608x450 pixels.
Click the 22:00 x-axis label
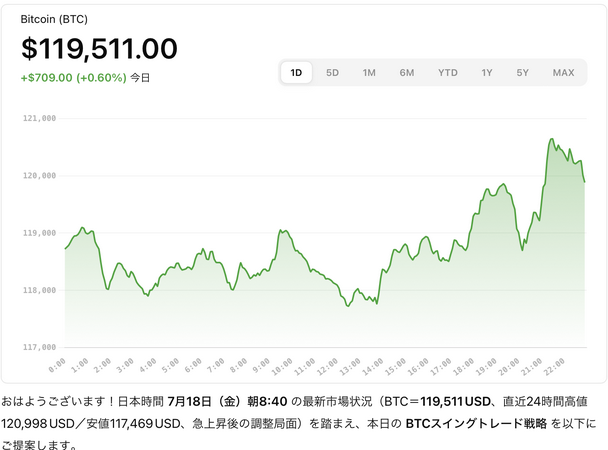point(554,367)
